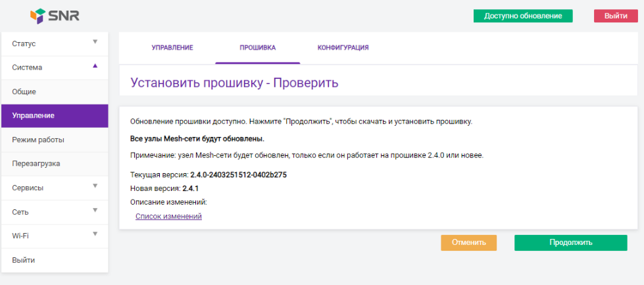
Task: Select Управление in the sidebar
Action: click(55, 116)
